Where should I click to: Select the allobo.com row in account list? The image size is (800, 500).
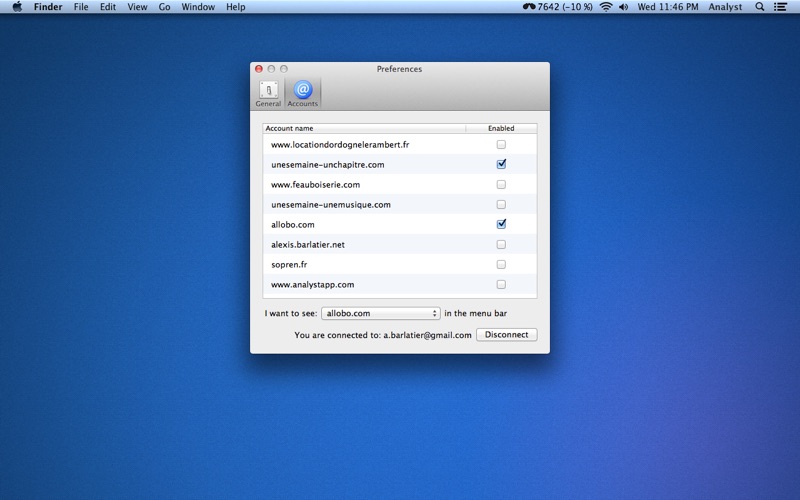(400, 224)
